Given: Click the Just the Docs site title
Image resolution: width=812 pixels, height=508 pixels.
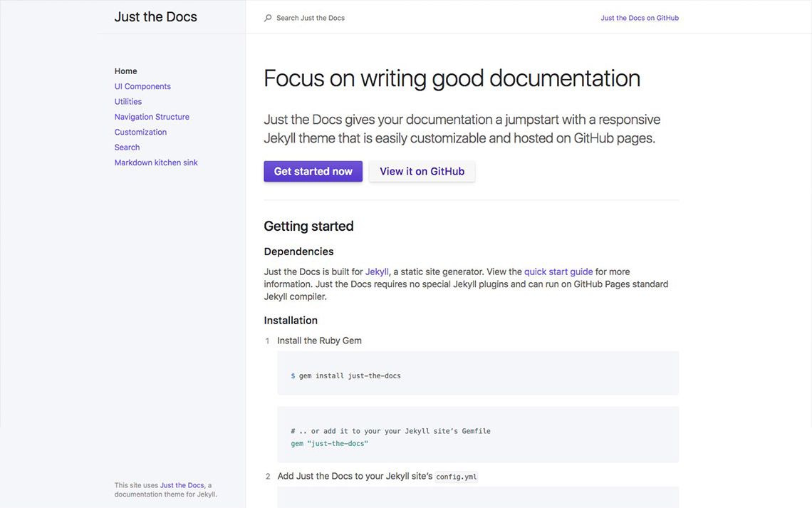Looking at the screenshot, I should pos(155,16).
